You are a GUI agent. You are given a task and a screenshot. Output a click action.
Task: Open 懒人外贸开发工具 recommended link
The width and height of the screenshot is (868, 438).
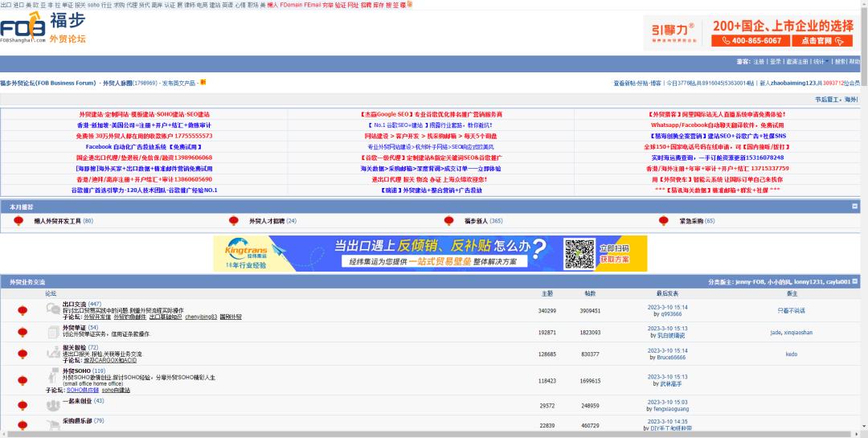(58, 221)
